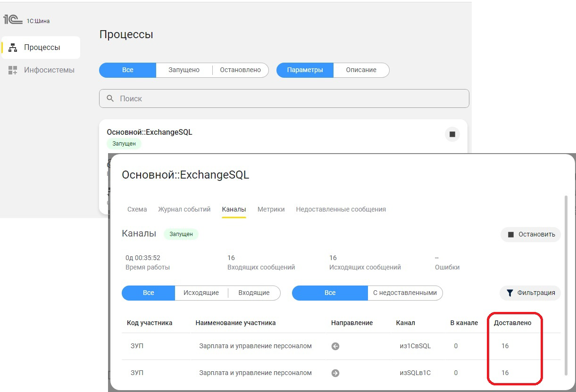Click the 1C logo icon
This screenshot has width=576, height=392.
pyautogui.click(x=13, y=20)
